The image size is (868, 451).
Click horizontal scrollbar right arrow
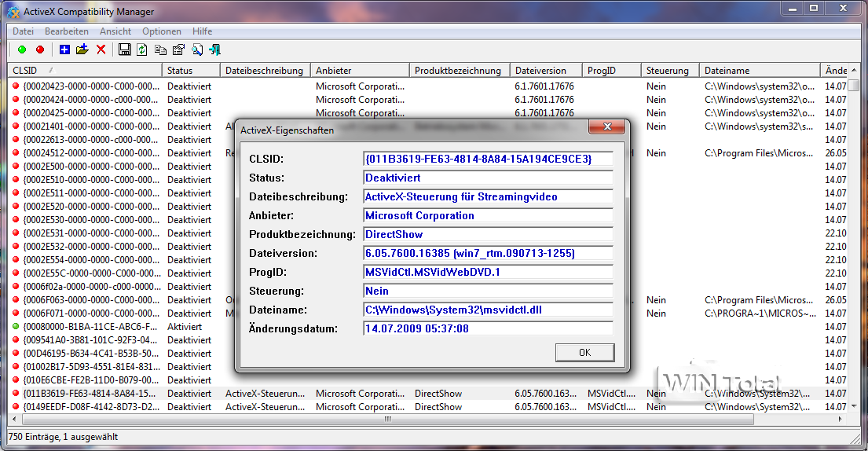tap(841, 419)
